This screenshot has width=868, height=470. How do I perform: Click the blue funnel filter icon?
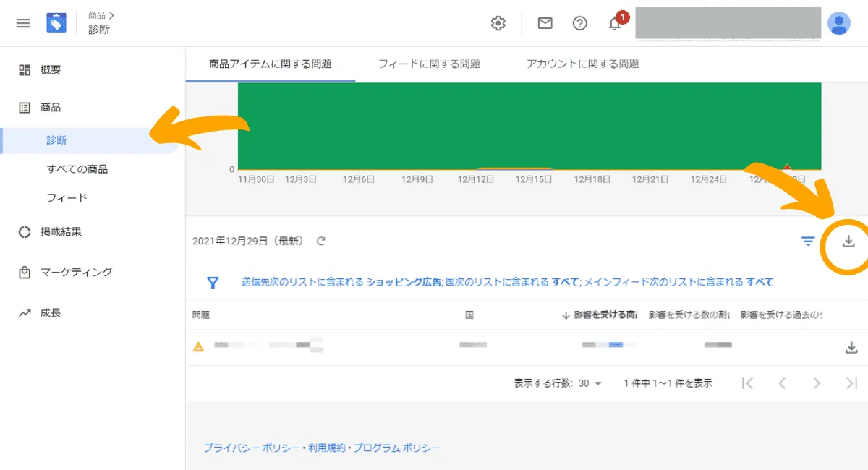tap(213, 283)
